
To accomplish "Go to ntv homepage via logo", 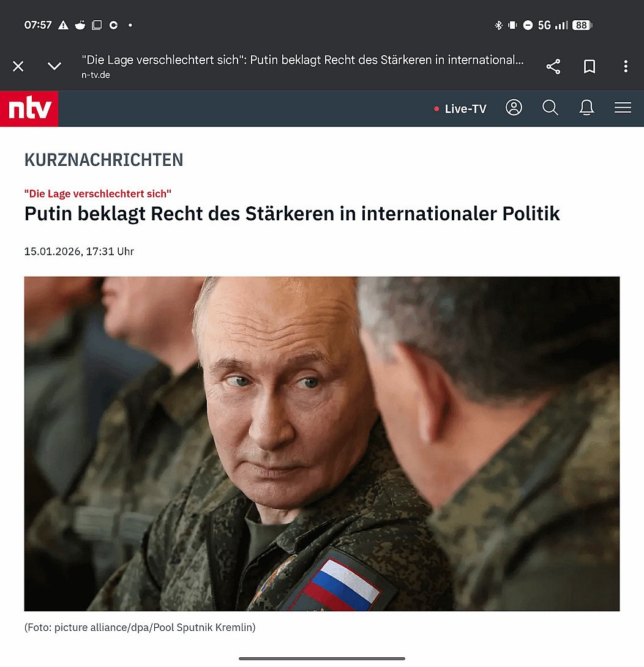I will [29, 108].
